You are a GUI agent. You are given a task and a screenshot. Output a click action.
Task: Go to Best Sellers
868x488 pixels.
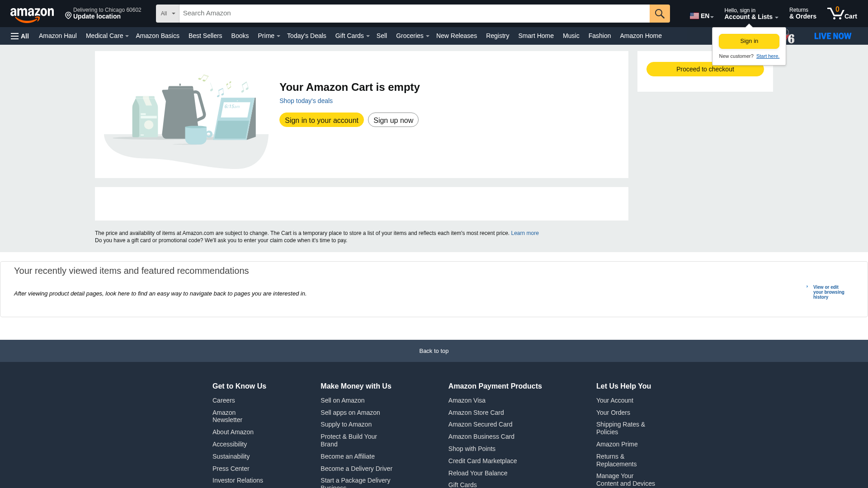coord(205,36)
